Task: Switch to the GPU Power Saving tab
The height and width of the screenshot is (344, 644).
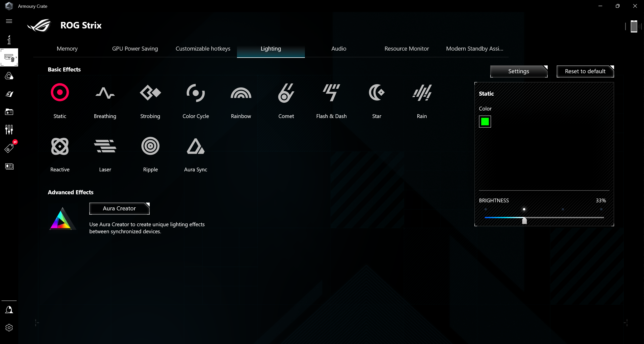Action: 135,49
